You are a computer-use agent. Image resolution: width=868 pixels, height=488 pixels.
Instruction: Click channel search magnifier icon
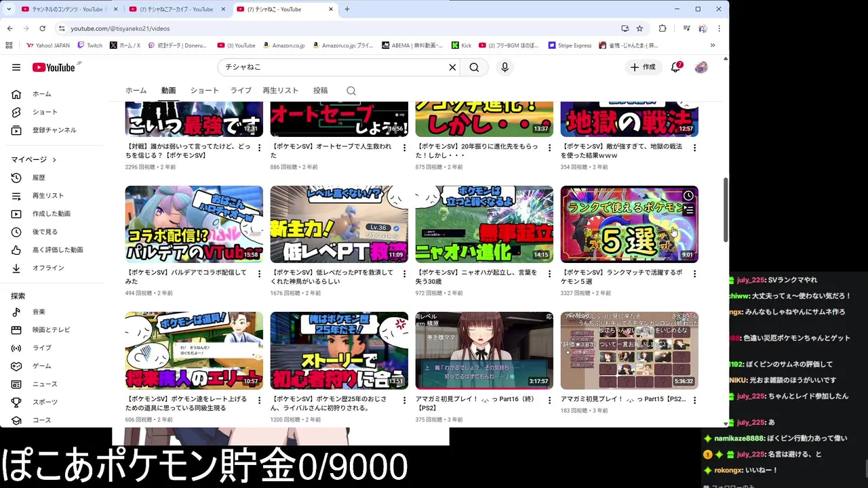pos(351,91)
